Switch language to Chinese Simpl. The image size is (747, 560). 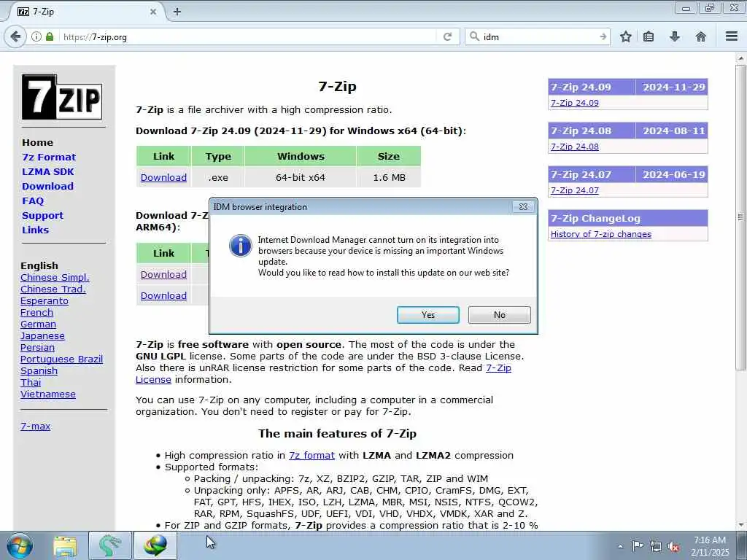pos(55,278)
